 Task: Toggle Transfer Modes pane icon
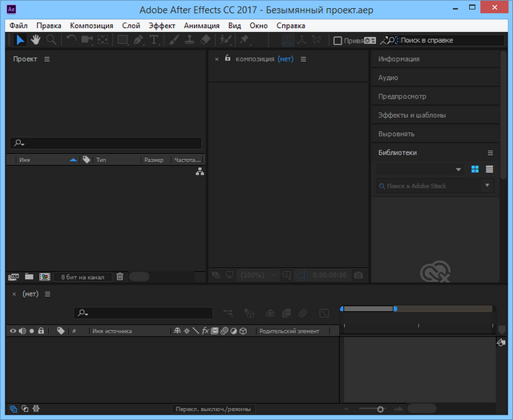(25, 409)
